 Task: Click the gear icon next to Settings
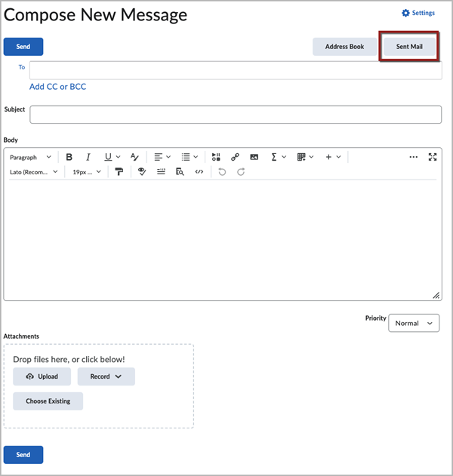405,13
